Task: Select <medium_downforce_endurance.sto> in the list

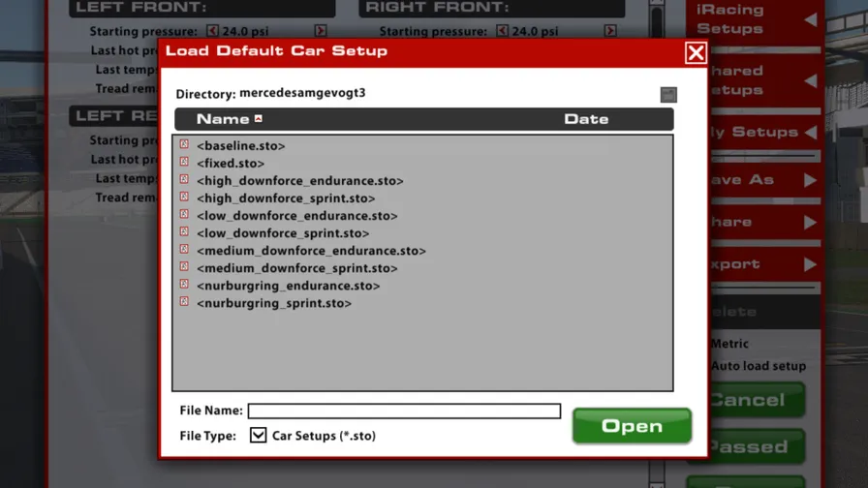Action: 311,251
